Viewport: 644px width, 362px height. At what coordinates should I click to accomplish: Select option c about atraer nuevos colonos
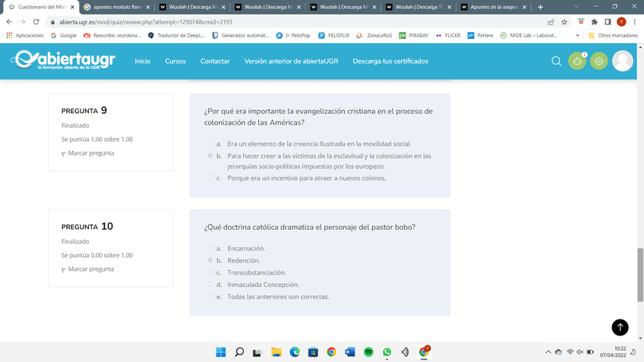click(x=210, y=178)
